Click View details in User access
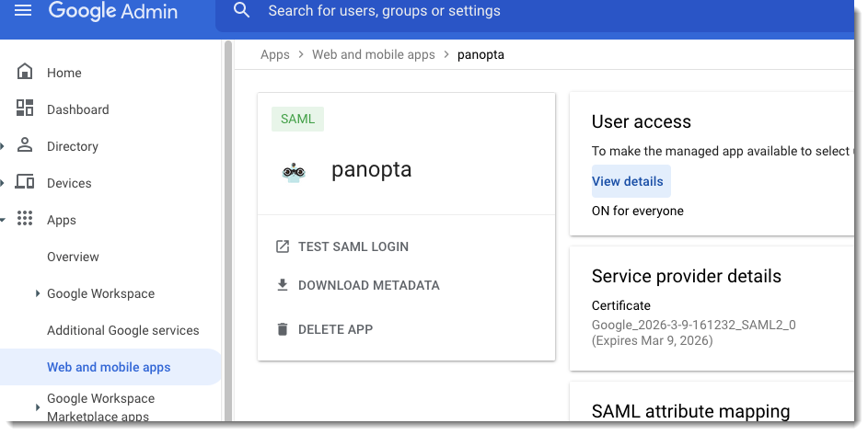 tap(628, 181)
